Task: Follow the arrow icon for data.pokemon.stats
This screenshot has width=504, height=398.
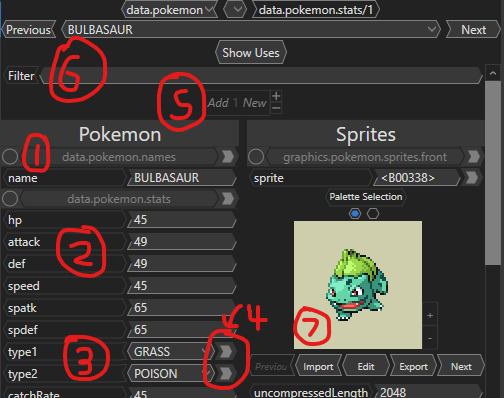Action: (228, 199)
